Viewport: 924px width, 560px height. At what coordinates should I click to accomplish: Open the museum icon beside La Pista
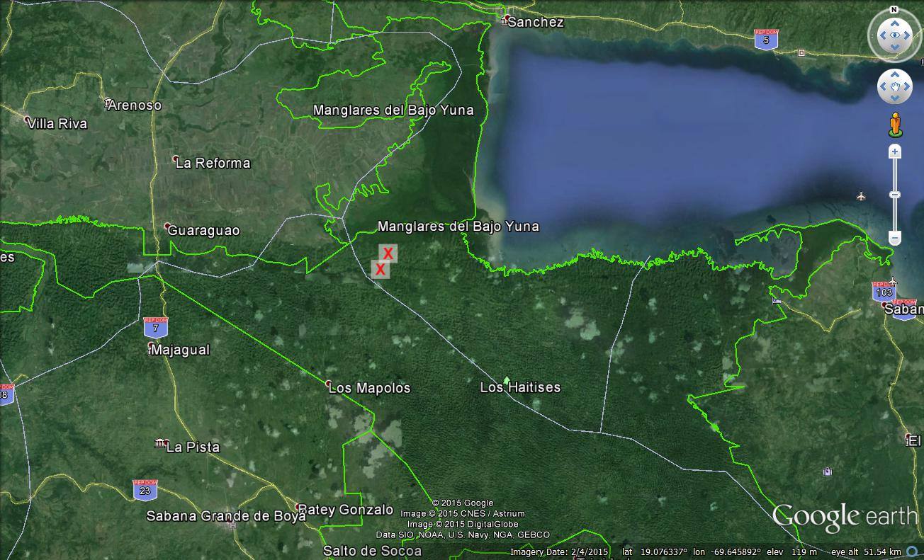click(160, 444)
